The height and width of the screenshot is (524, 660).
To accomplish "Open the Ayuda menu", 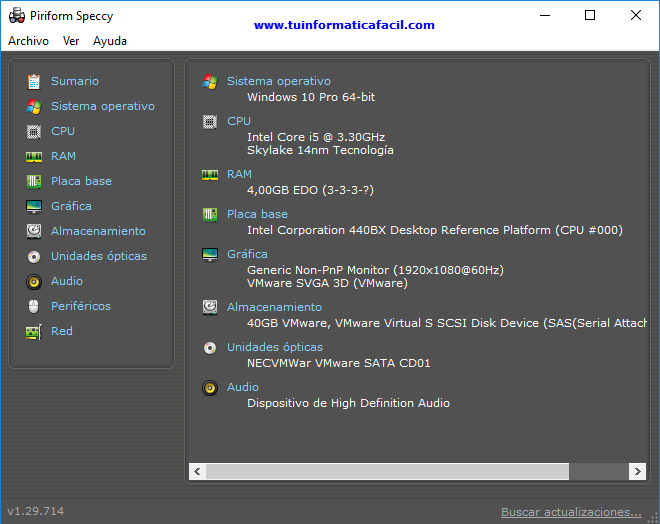I will pos(110,41).
